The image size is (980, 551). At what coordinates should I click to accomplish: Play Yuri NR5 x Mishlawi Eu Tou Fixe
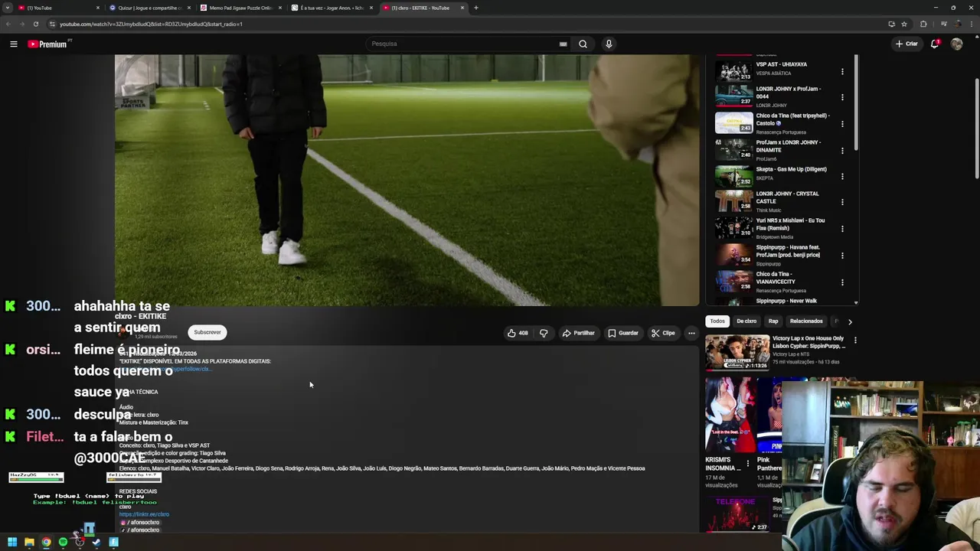(790, 224)
